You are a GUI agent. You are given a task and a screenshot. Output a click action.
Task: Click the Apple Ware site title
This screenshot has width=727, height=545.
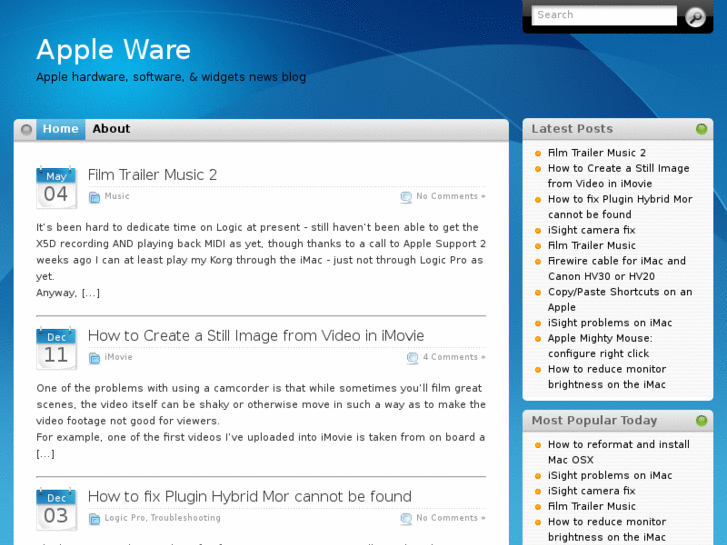(114, 49)
